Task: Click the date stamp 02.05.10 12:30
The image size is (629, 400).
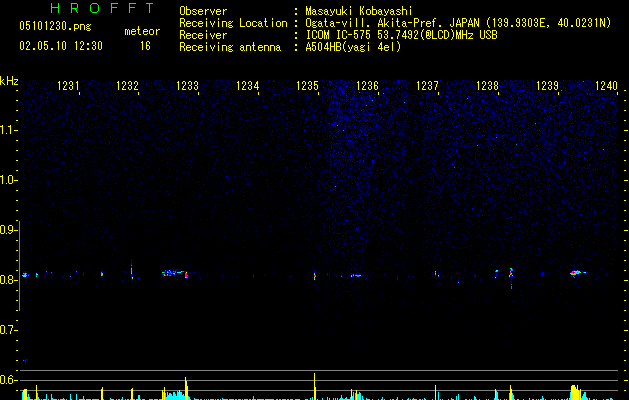Action: click(61, 46)
